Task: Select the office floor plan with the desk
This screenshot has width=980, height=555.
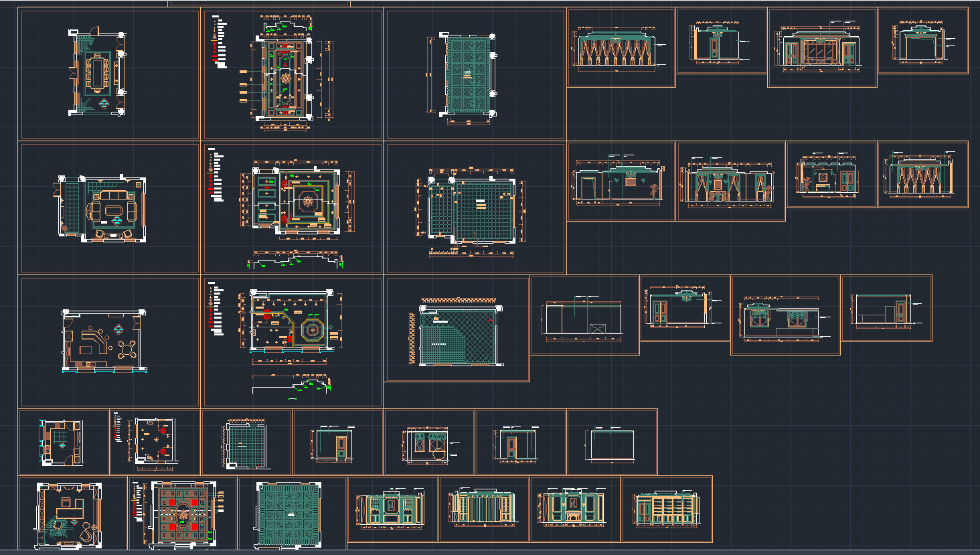Action: [x=68, y=513]
